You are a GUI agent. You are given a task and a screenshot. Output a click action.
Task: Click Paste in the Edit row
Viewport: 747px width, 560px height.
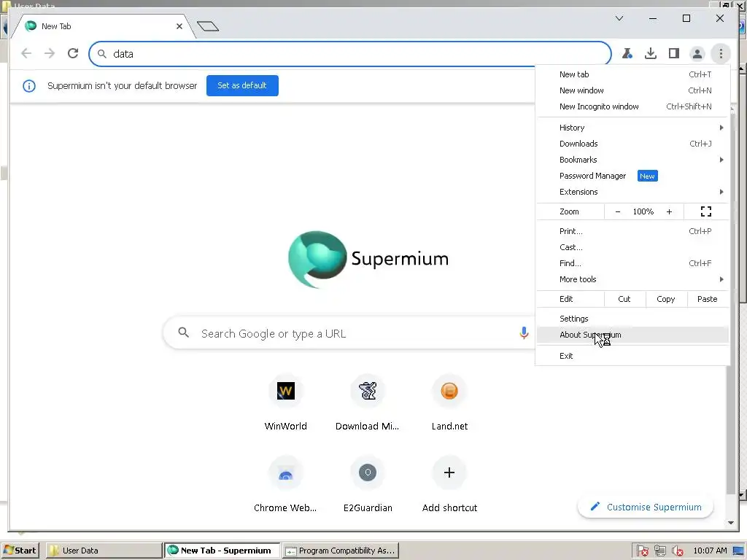click(x=707, y=299)
